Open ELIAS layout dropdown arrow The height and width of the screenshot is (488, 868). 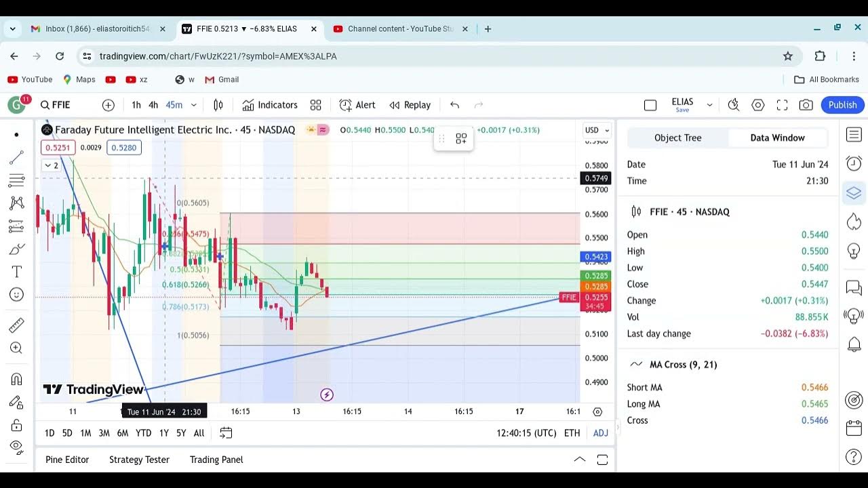pyautogui.click(x=709, y=105)
